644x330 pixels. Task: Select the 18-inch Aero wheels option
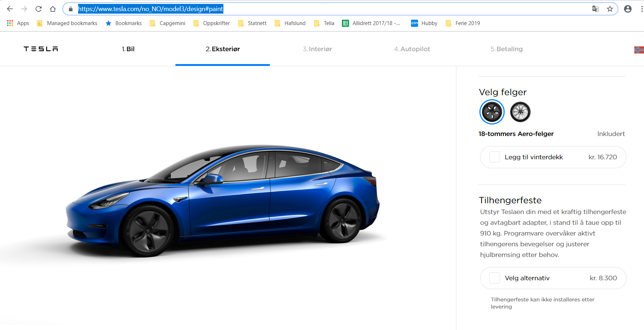[x=492, y=112]
